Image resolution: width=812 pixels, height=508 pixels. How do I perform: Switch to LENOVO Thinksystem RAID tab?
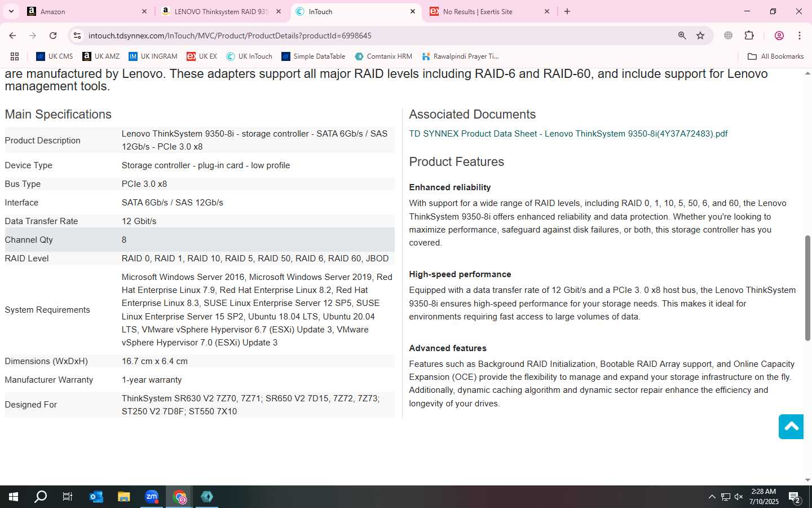(x=220, y=11)
